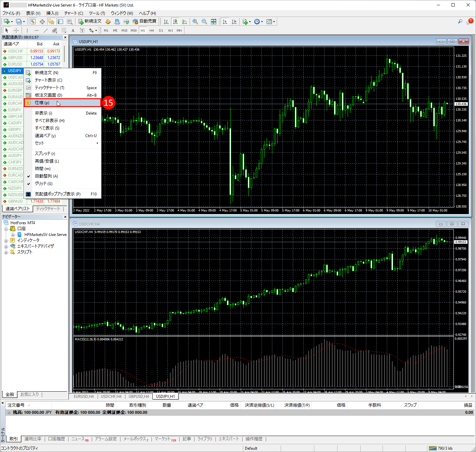Toggle 自動整列 auto arrange option
476x452 pixels.
pyautogui.click(x=46, y=176)
